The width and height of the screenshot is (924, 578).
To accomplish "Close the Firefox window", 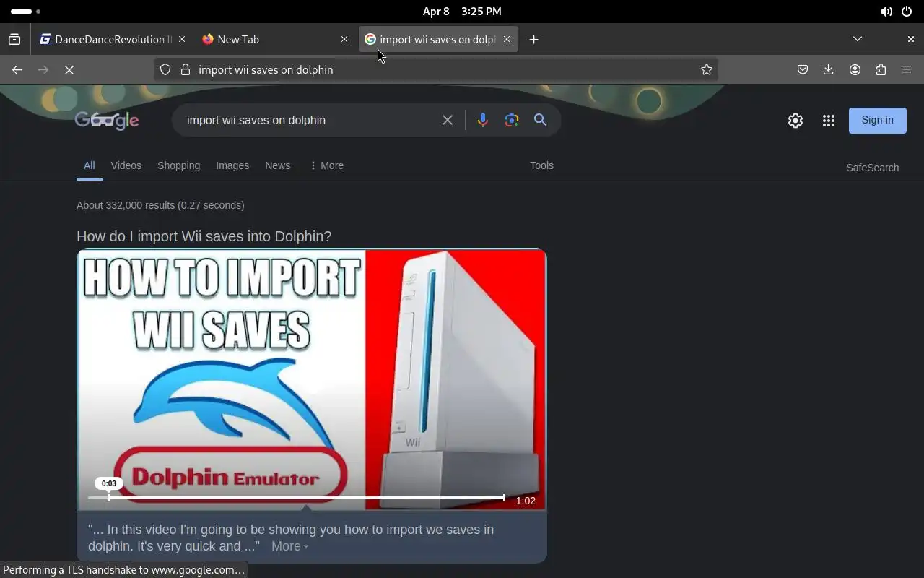I will [910, 39].
